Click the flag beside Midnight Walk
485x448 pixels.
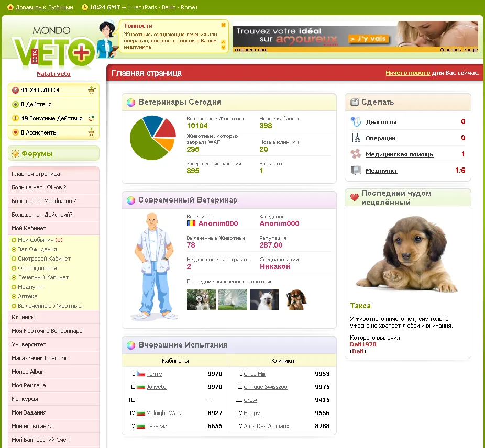pos(141,413)
